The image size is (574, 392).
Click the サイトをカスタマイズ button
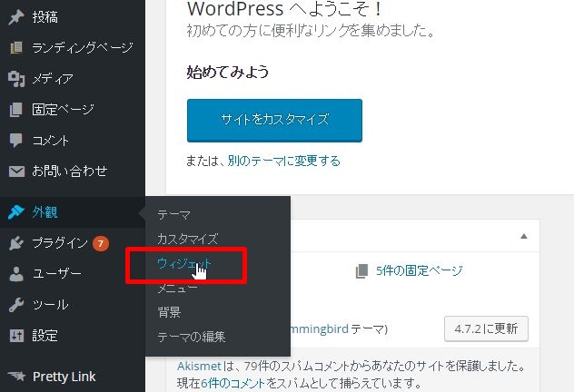tap(274, 121)
